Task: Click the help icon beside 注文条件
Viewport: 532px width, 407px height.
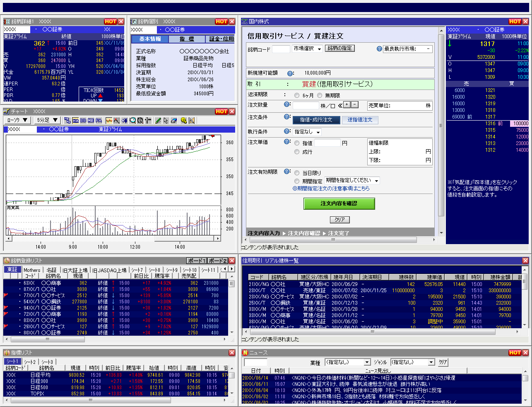Action: (287, 117)
